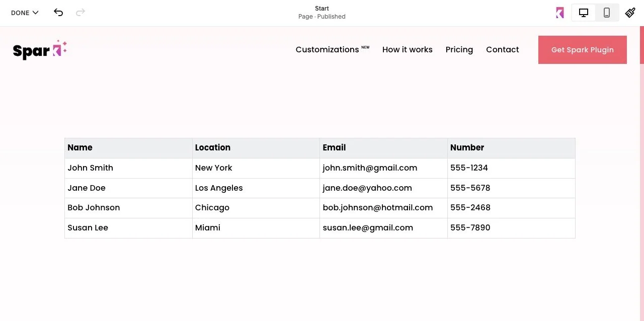Click the Spark logo in the header
The width and height of the screenshot is (644, 321).
click(39, 50)
